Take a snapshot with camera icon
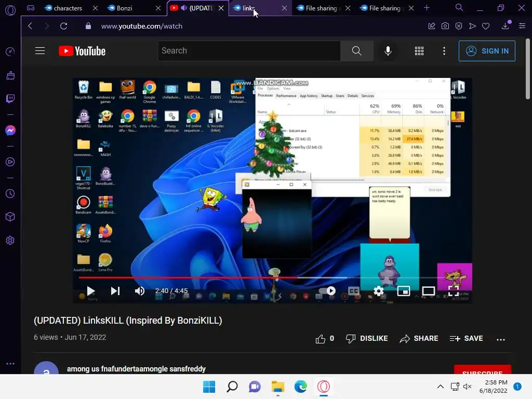Image resolution: width=532 pixels, height=399 pixels. 445,26
